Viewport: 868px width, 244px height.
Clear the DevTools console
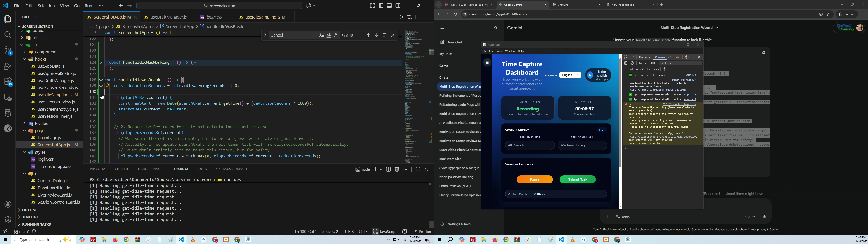632,63
